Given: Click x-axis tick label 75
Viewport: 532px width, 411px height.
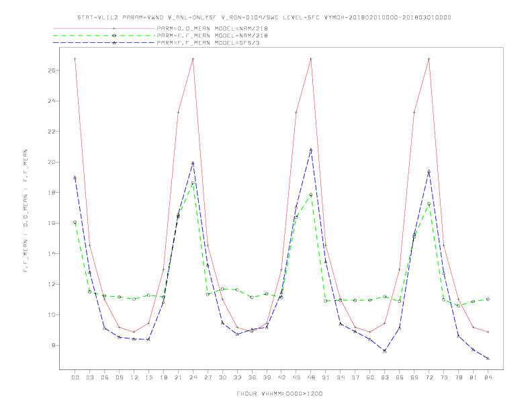Looking at the screenshot, I should click(x=444, y=377).
